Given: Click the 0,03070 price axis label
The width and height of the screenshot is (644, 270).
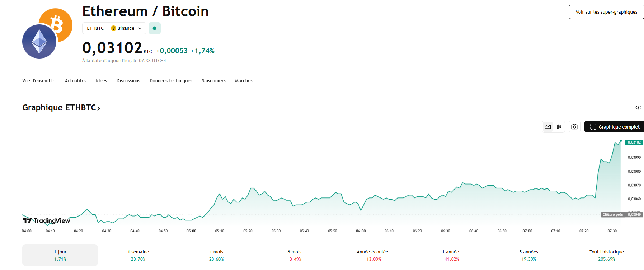Looking at the screenshot, I should [634, 185].
